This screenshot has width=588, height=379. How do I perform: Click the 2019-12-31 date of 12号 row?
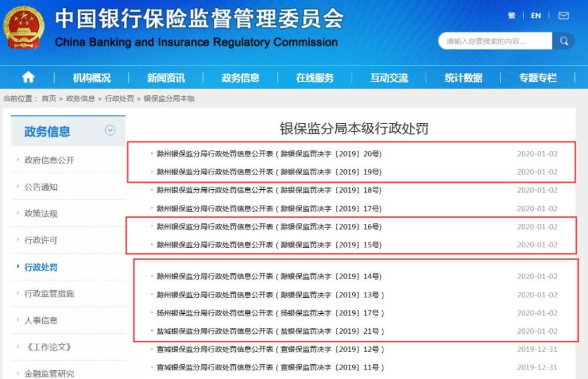[x=537, y=350]
